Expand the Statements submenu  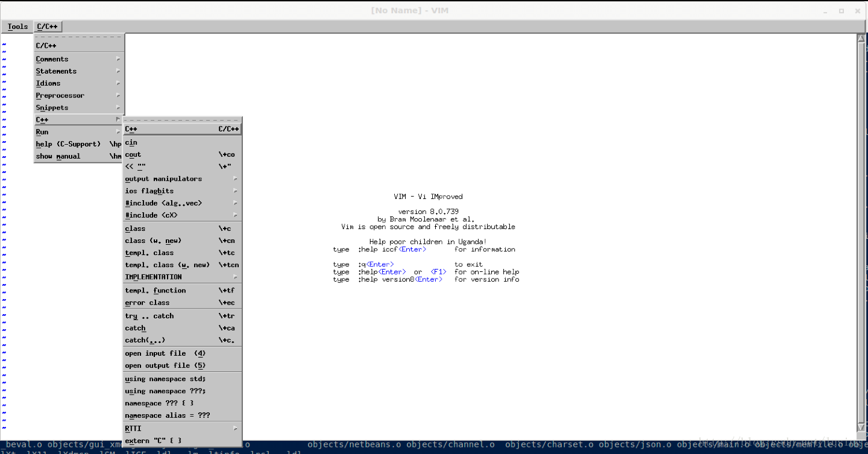pos(79,71)
